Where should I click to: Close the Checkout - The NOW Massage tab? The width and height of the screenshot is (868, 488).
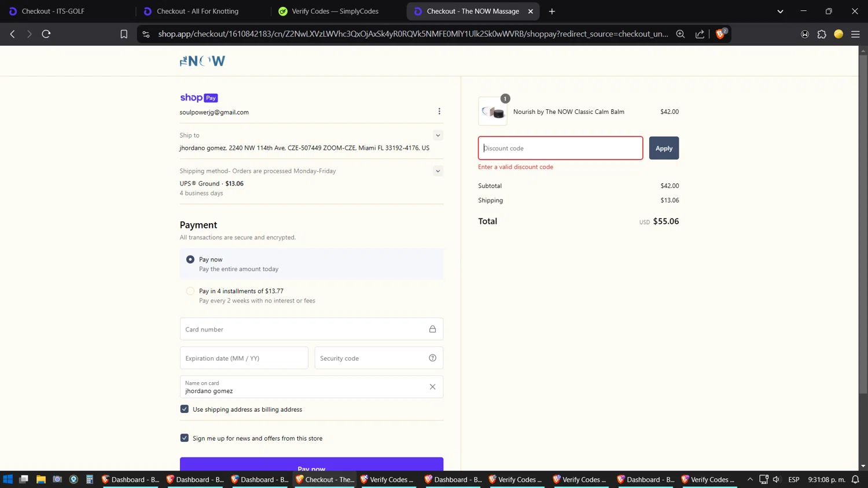coord(531,11)
